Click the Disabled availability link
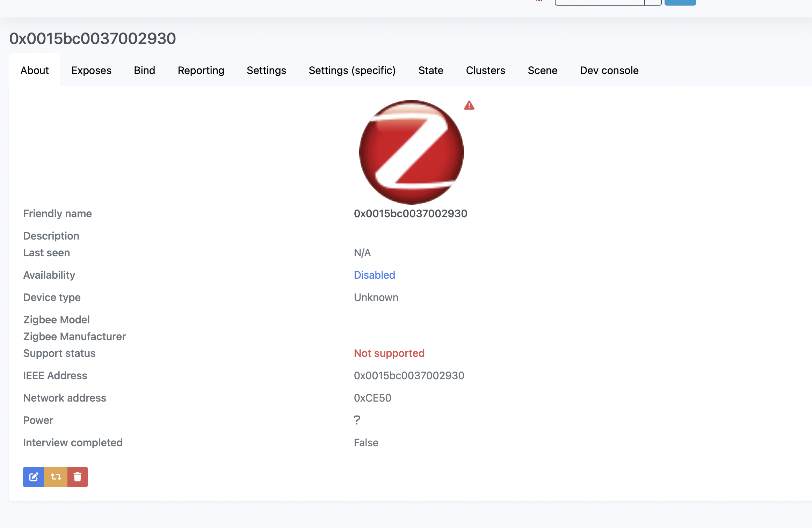Viewport: 812px width, 528px height. click(x=374, y=275)
